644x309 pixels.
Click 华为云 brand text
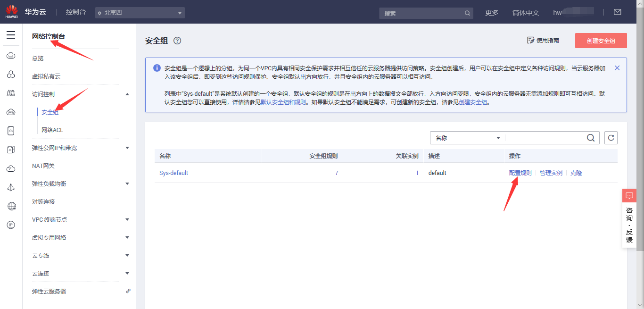pyautogui.click(x=35, y=12)
